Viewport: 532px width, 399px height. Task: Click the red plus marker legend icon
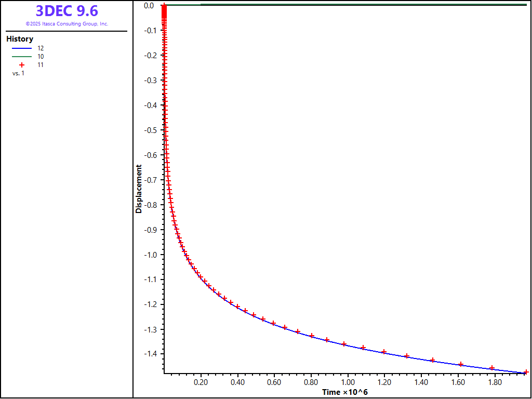22,65
